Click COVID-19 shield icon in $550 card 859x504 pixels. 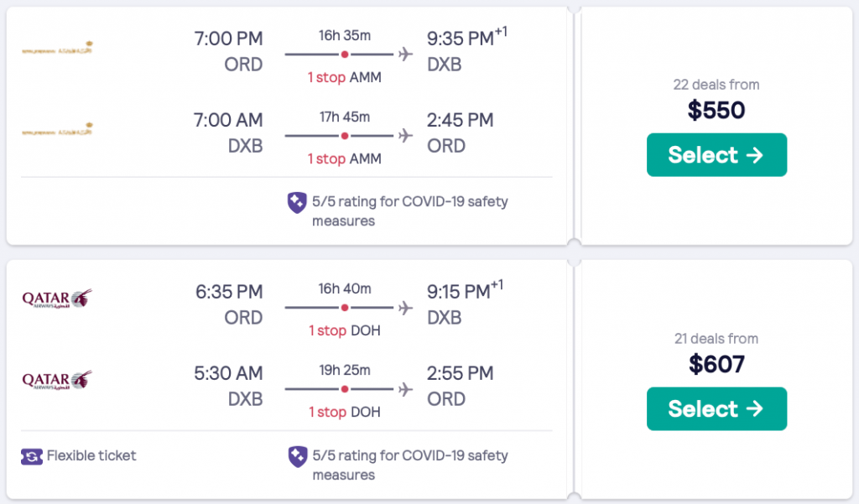click(297, 202)
